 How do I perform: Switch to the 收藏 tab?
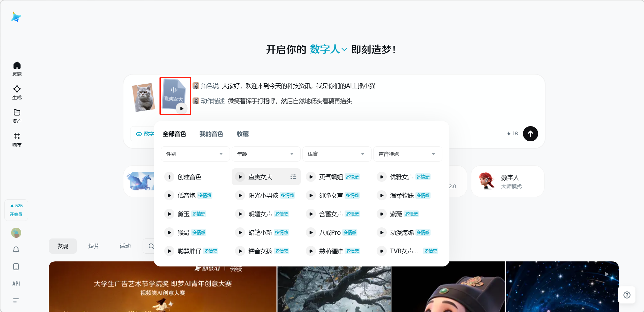(x=242, y=134)
